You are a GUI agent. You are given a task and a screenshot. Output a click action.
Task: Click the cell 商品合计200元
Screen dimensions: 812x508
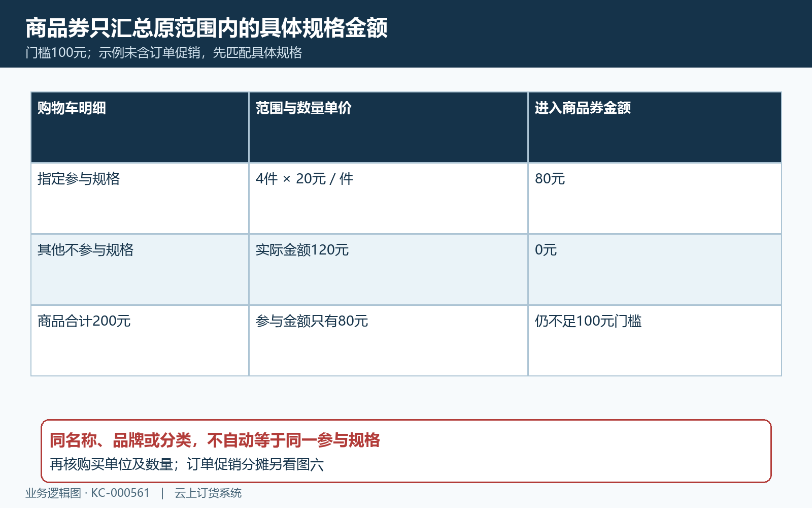coord(140,341)
